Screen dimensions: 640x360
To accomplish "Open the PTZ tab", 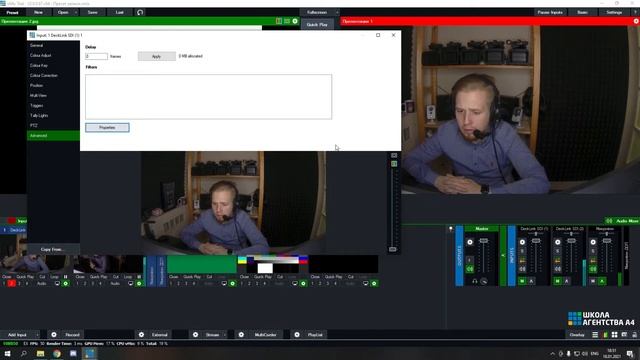I will pos(53,125).
